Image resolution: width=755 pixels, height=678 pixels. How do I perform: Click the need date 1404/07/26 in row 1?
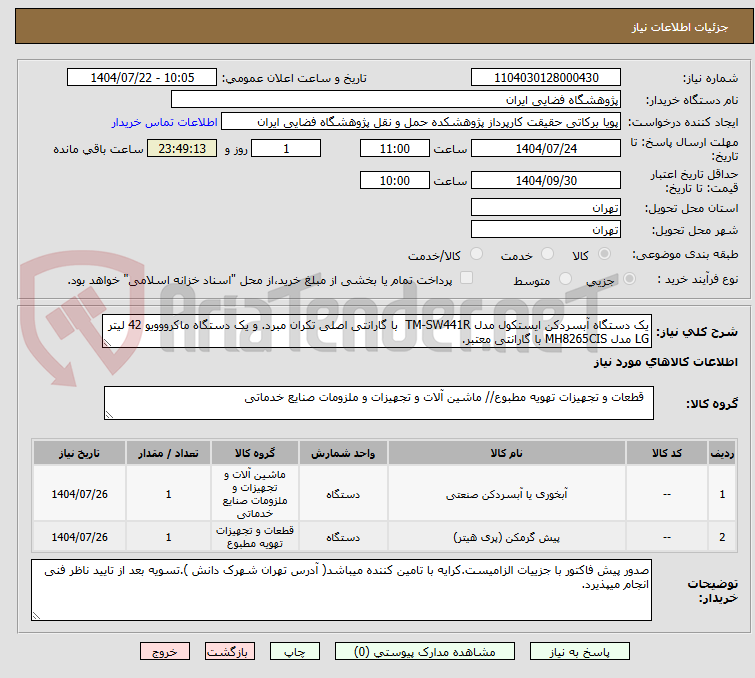79,494
